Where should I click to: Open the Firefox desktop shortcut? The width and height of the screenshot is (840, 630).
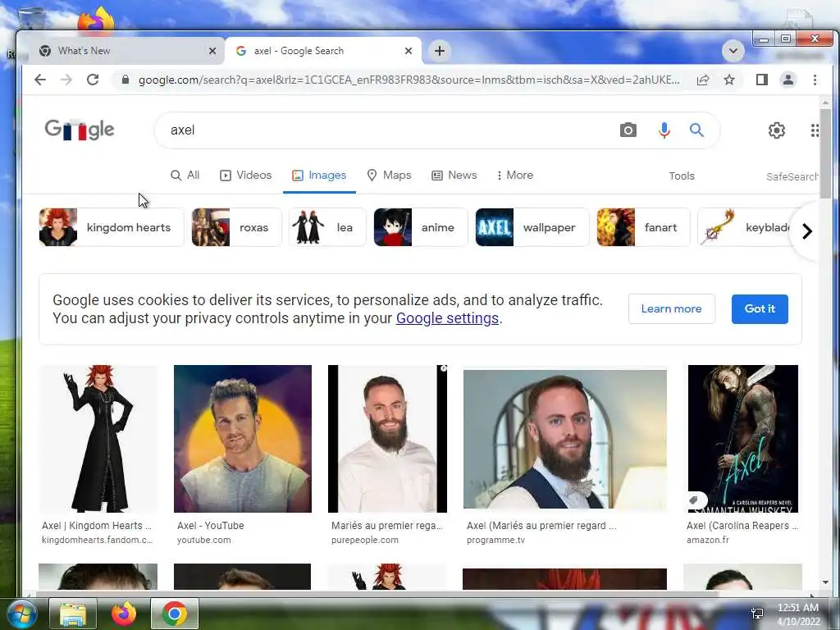[97, 21]
